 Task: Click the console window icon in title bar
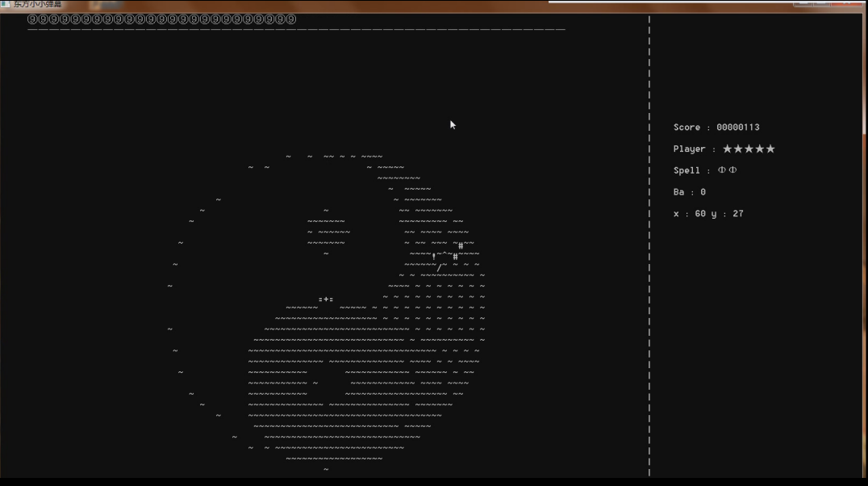pos(5,4)
